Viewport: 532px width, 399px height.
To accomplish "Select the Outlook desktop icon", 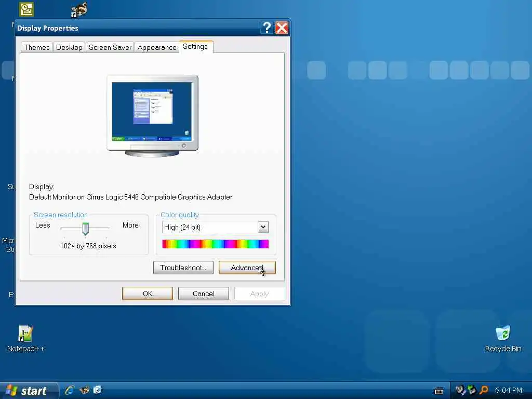I will tap(26, 9).
